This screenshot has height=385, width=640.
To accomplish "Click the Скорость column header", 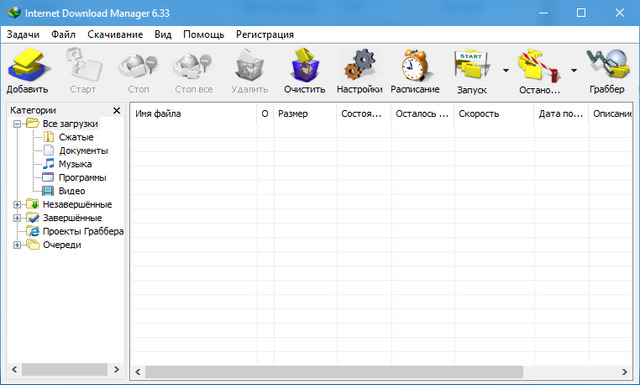I will [x=494, y=113].
